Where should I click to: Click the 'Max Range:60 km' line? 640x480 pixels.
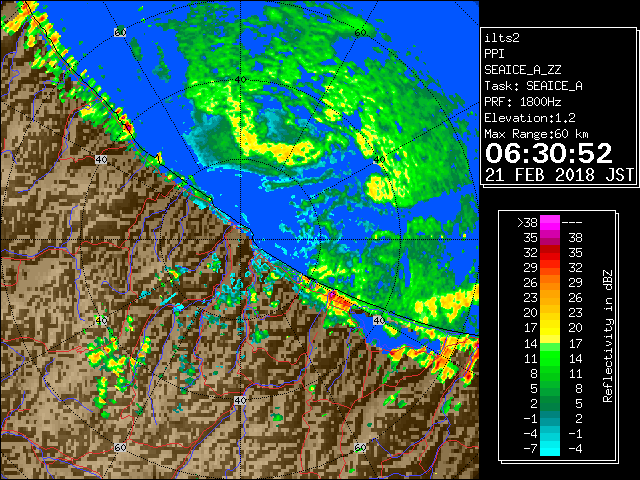[536, 134]
